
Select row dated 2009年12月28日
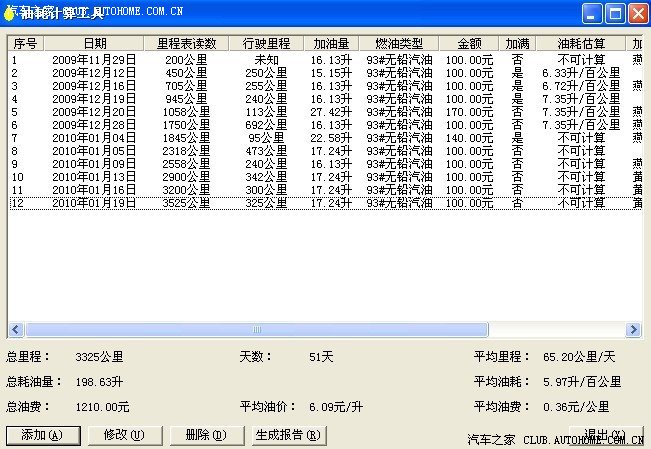(326, 125)
